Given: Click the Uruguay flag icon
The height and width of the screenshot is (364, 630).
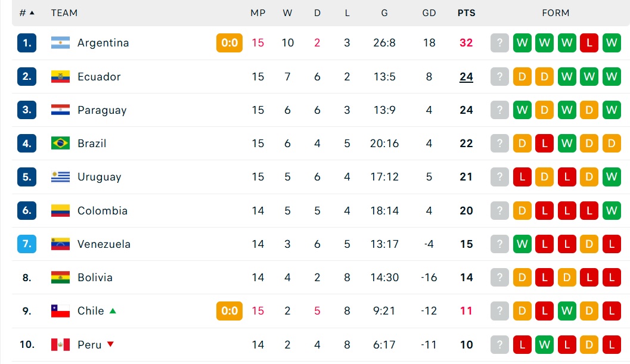Looking at the screenshot, I should click(x=60, y=177).
